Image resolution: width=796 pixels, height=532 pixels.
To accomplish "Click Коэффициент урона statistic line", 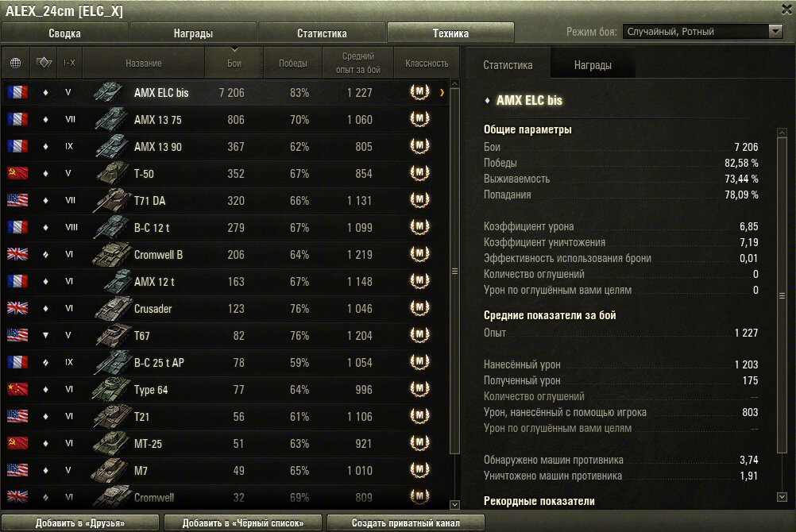I will (x=621, y=226).
